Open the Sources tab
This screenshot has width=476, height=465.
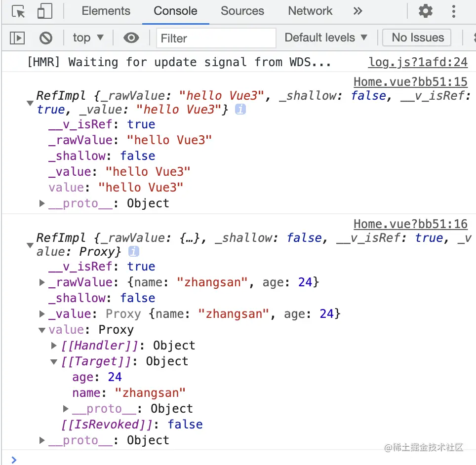[242, 11]
